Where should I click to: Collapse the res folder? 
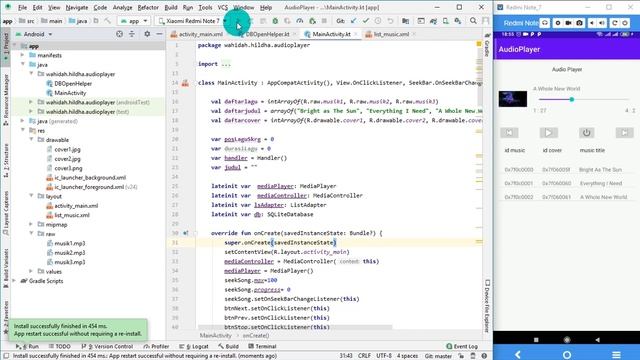[22, 131]
